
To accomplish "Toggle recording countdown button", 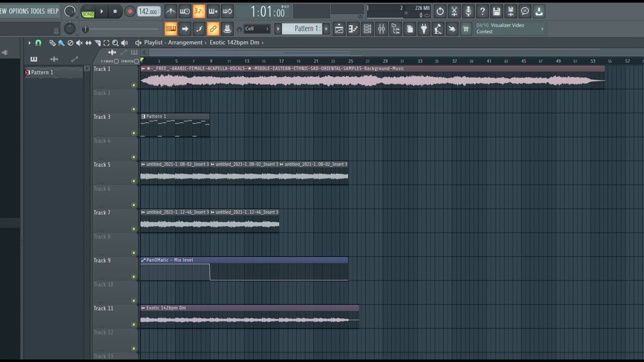I will pyautogui.click(x=199, y=11).
